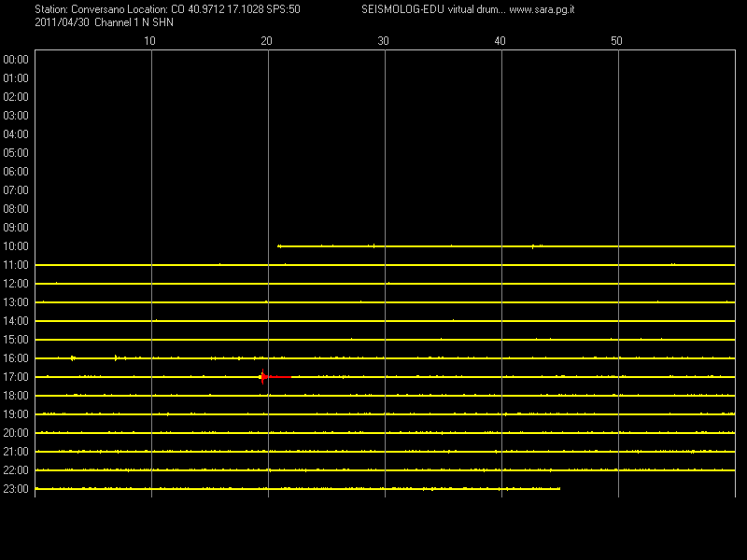Click the 20 minute axis label
Image resolution: width=747 pixels, height=560 pixels.
coord(266,41)
